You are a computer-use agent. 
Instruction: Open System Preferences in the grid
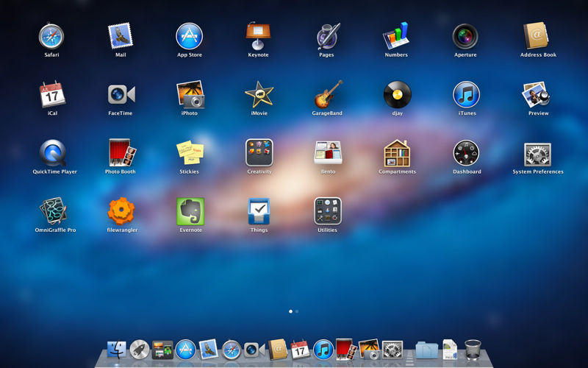click(x=537, y=155)
